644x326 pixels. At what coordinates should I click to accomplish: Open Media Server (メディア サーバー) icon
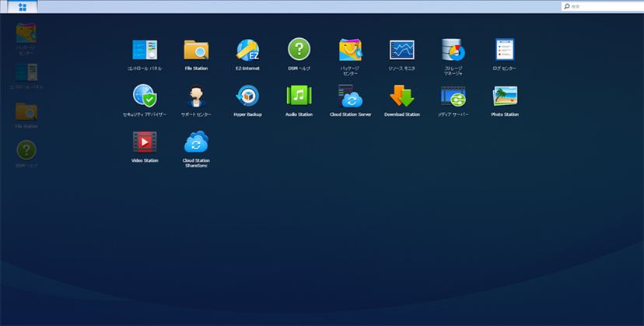[x=453, y=96]
